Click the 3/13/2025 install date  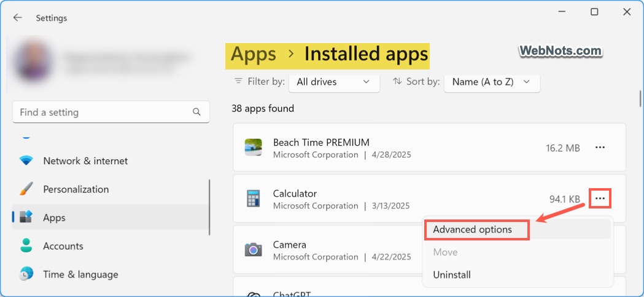click(390, 205)
